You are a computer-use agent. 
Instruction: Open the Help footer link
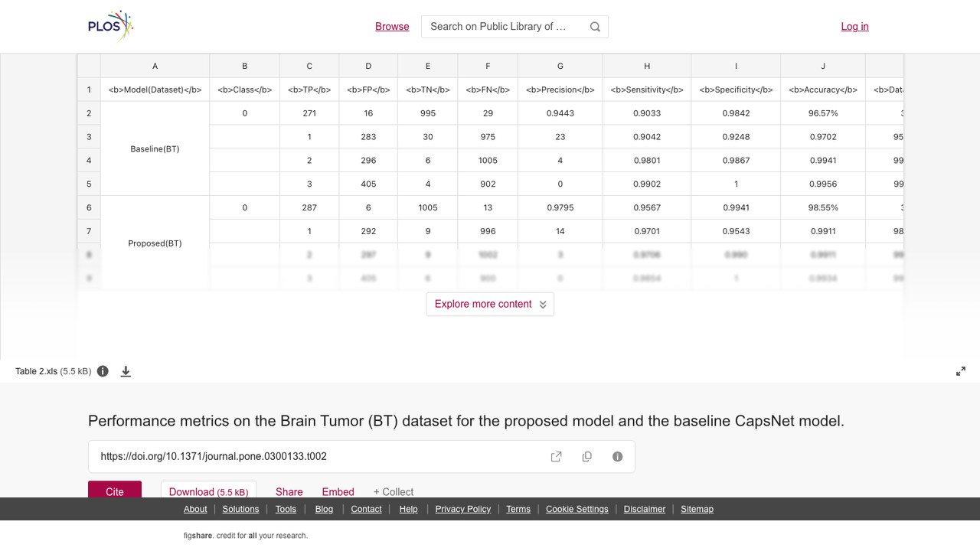tap(408, 509)
